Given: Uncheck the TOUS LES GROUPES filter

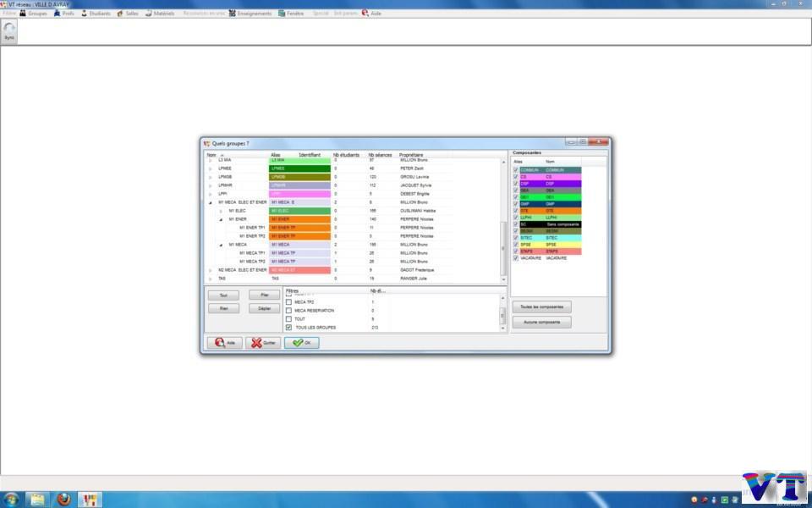Looking at the screenshot, I should tap(288, 327).
